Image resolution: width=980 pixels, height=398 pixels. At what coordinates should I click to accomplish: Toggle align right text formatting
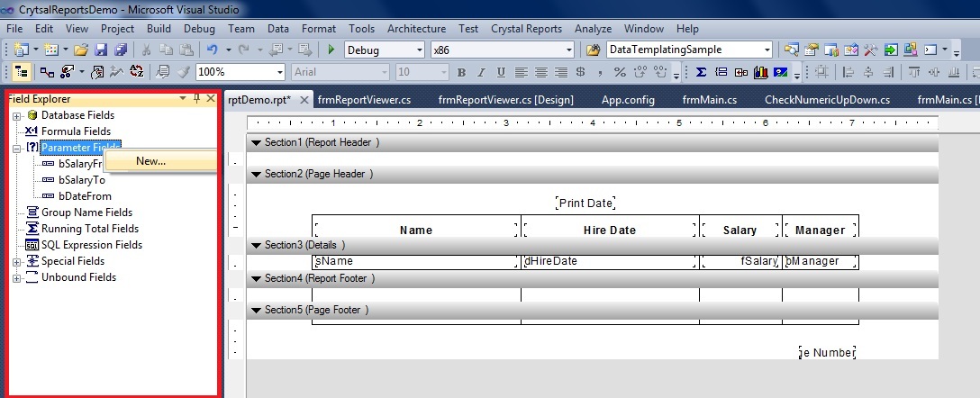[561, 72]
